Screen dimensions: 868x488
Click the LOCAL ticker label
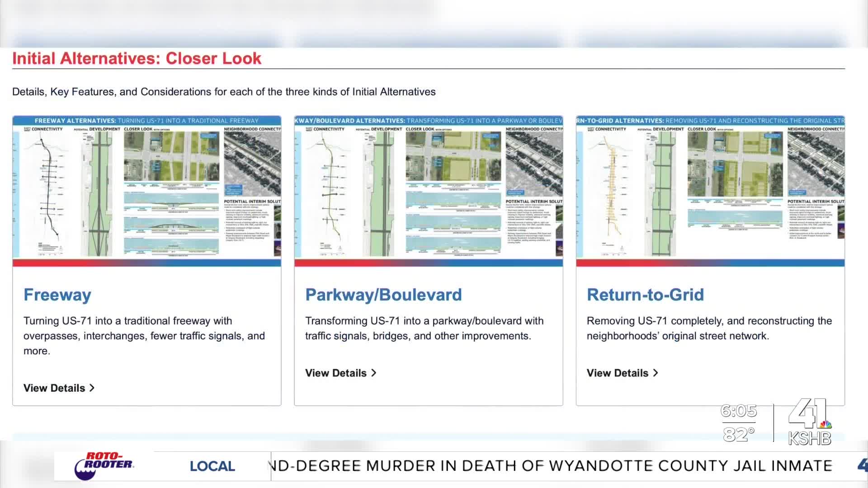tap(212, 466)
